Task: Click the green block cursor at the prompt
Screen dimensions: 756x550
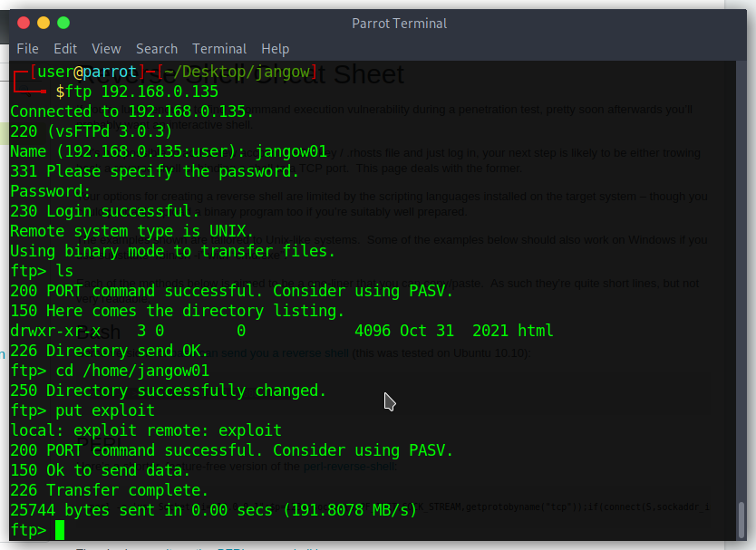Action: (x=60, y=529)
